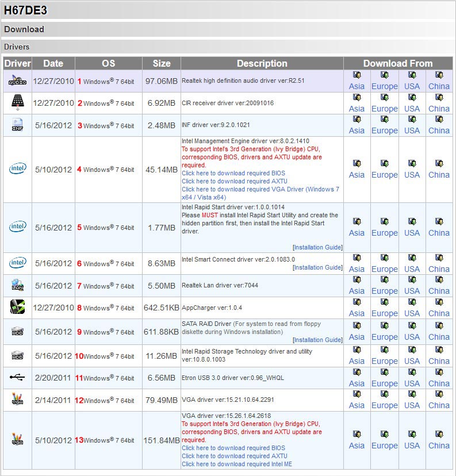
Task: Click the Europe download icon in the CIR receiver row
Action: click(384, 98)
